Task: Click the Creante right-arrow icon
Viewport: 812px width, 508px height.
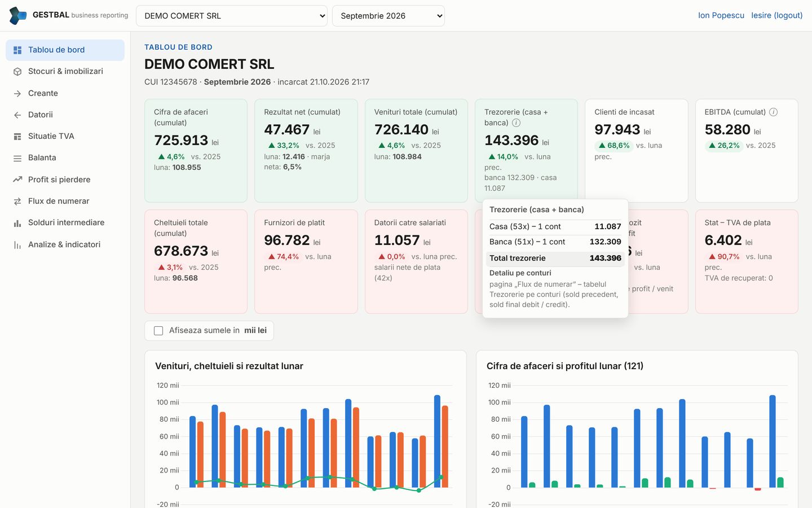Action: click(17, 94)
